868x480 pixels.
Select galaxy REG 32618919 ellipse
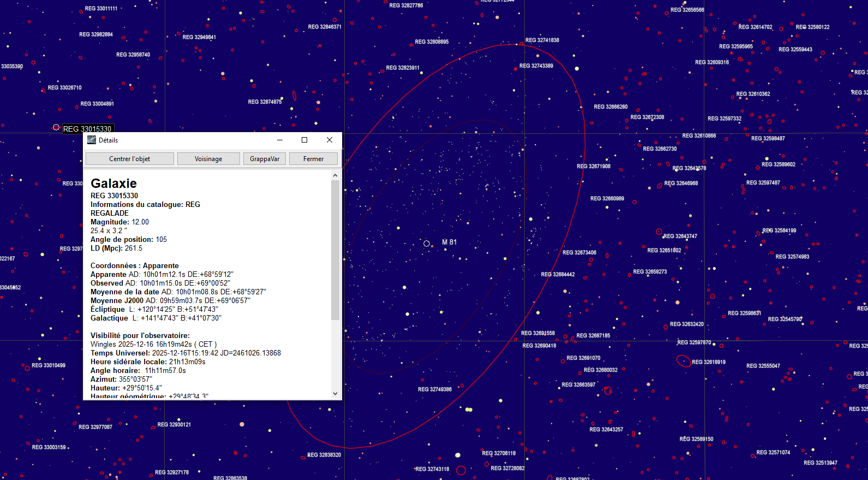pos(684,361)
